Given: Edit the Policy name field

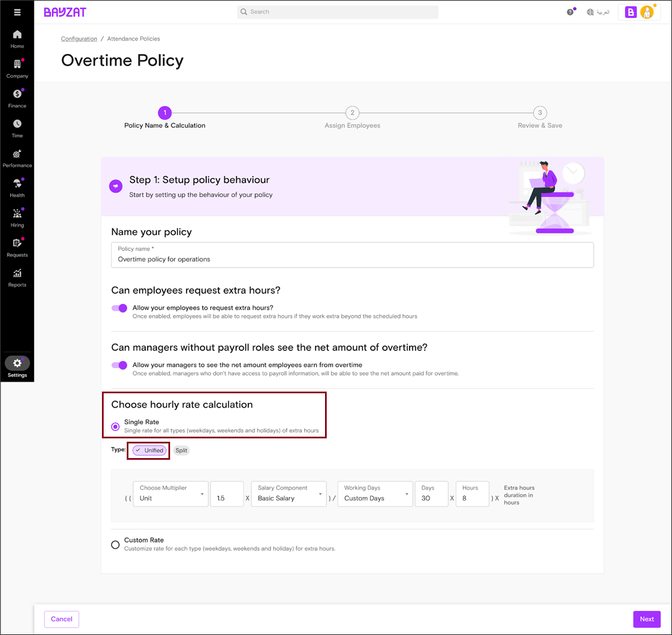Looking at the screenshot, I should coord(352,255).
